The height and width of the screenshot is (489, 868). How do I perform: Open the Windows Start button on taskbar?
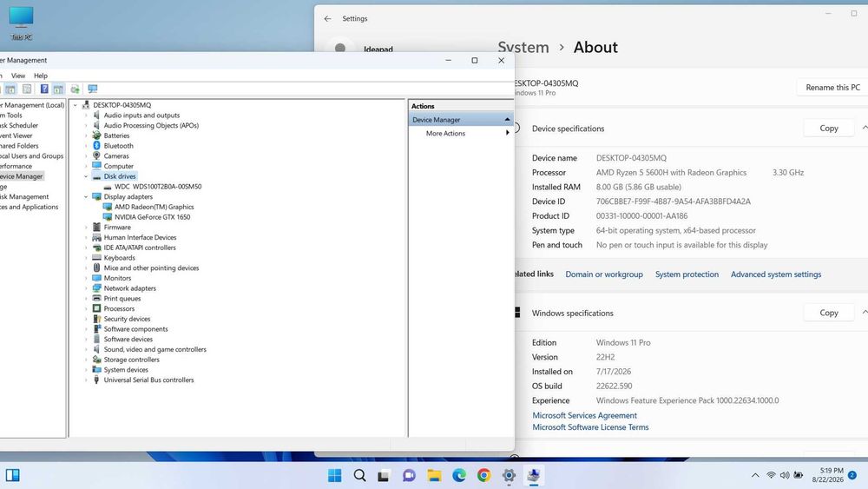tap(334, 475)
